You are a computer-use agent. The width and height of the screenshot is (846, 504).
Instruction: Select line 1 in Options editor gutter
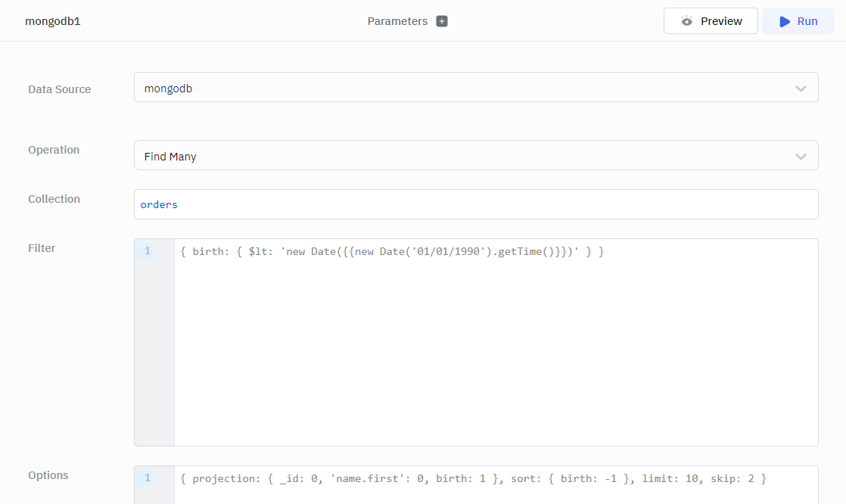click(x=148, y=478)
